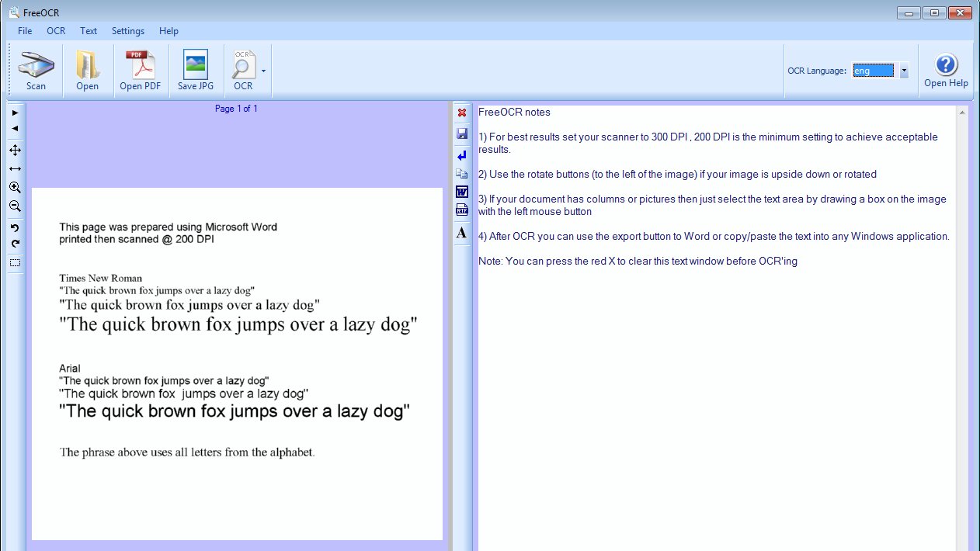Fit image to width

[x=15, y=168]
